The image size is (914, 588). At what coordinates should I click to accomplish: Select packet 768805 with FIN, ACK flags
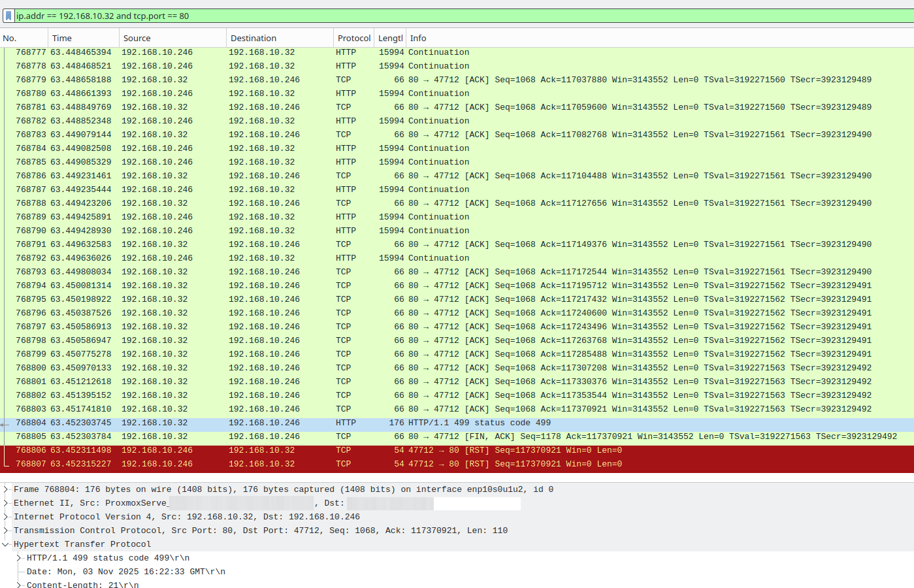[x=457, y=436]
